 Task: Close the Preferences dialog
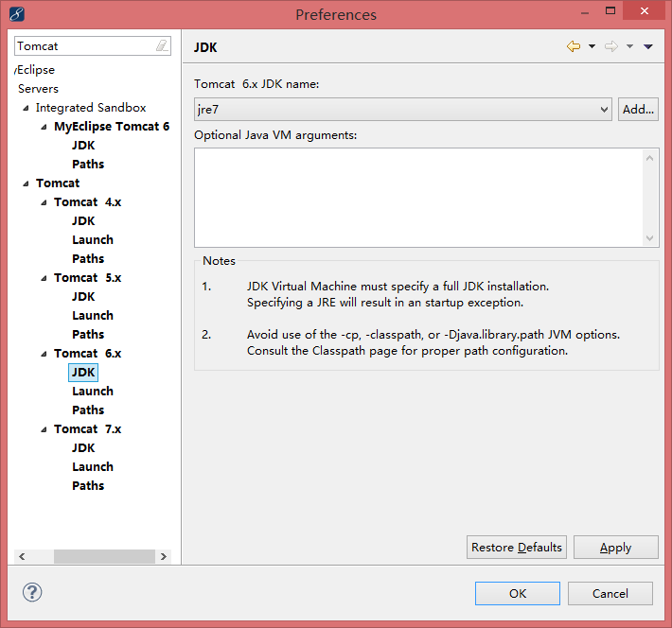click(x=645, y=10)
